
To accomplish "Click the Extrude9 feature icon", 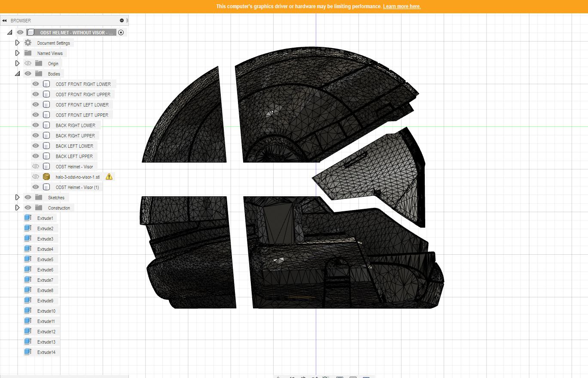I will [28, 301].
